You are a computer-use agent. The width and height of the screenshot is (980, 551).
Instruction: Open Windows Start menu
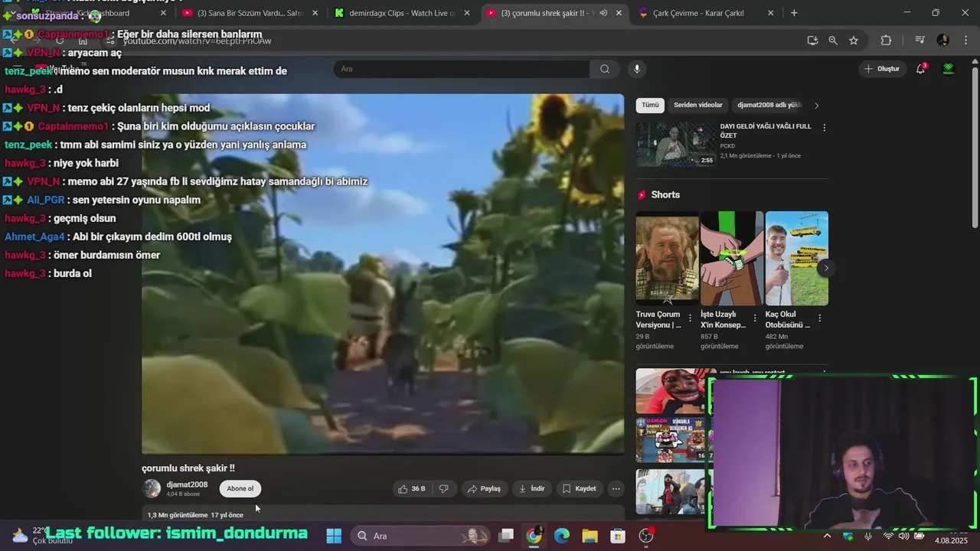(x=334, y=536)
